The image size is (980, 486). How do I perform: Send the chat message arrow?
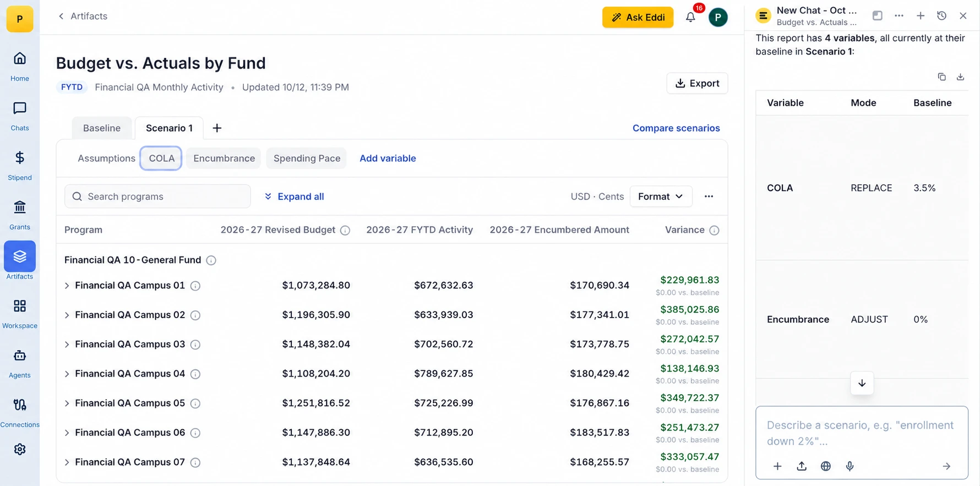[946, 466]
